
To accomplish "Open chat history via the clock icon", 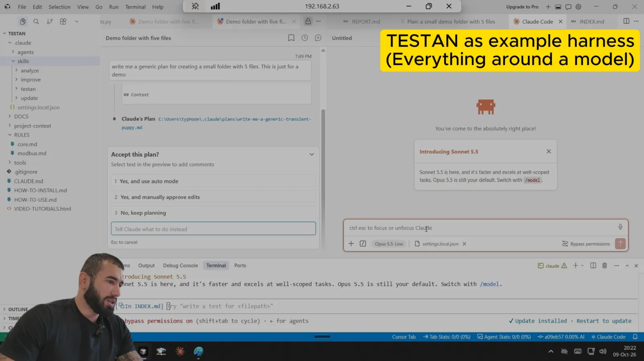I will pyautogui.click(x=305, y=38).
